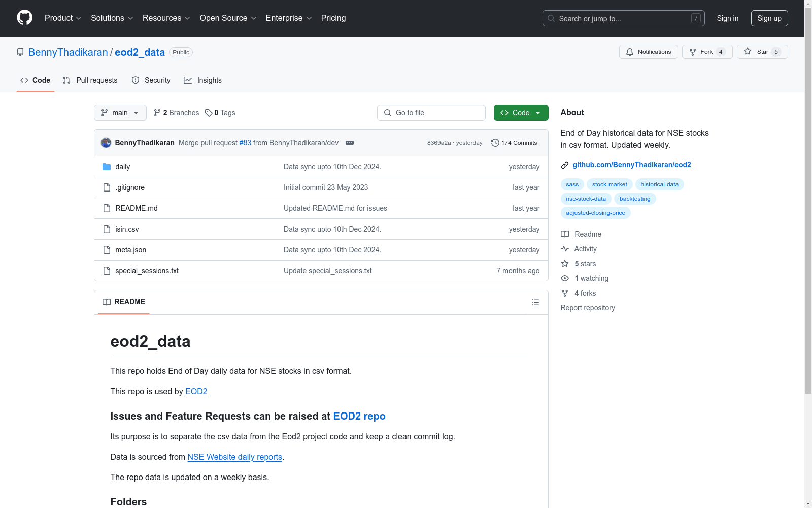This screenshot has height=508, width=812.
Task: Click the fork icon beside 4 forks
Action: [565, 293]
